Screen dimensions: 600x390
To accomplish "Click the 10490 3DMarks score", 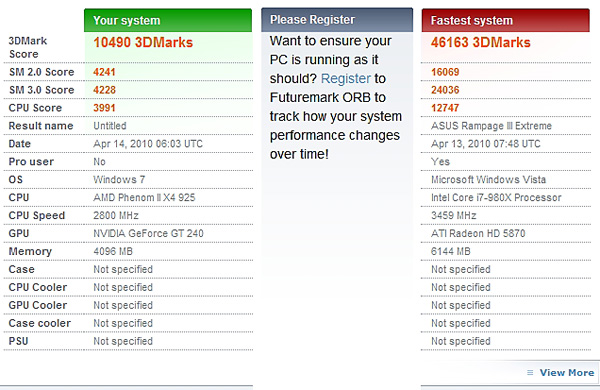I will coord(143,42).
